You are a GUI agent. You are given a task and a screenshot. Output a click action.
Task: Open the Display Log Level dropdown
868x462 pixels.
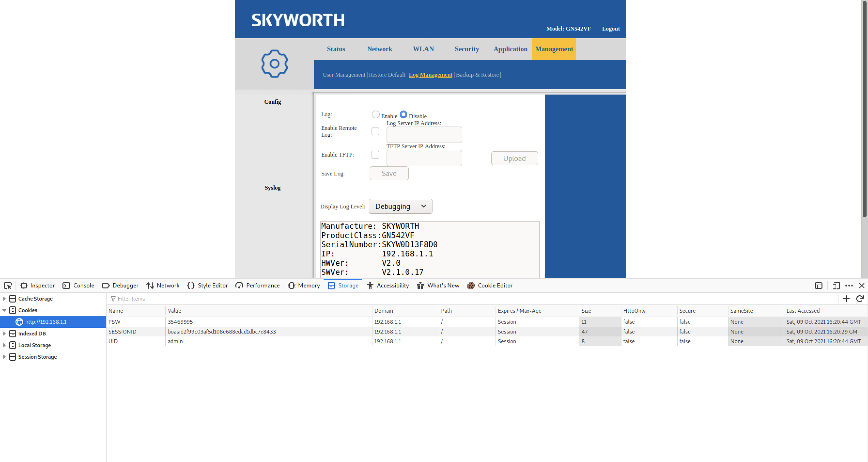[x=401, y=206]
